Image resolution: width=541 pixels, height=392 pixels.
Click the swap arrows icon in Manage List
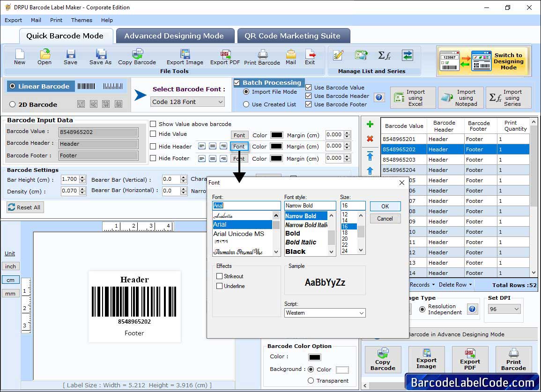coord(408,55)
